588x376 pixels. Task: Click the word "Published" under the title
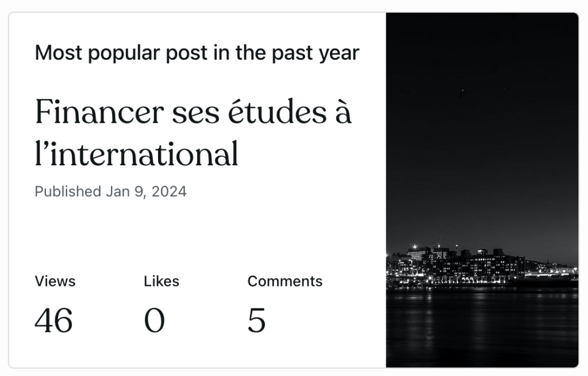(68, 191)
